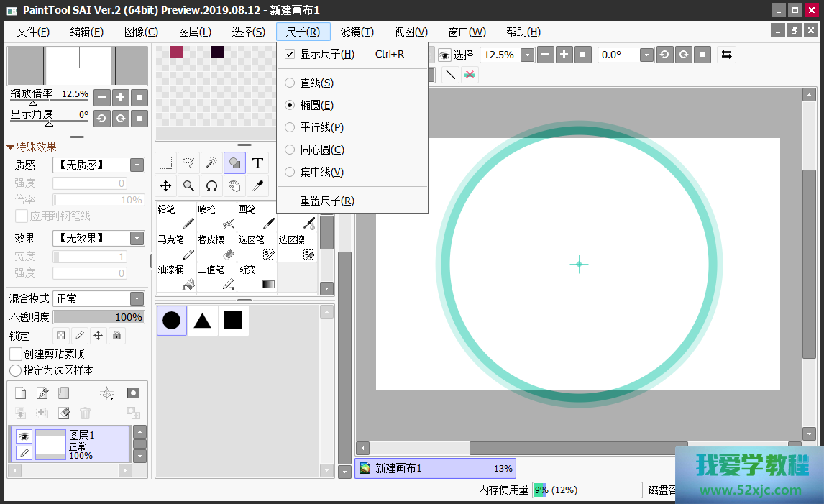
Task: Open the 12.5% zoom level dropdown
Action: tap(527, 55)
